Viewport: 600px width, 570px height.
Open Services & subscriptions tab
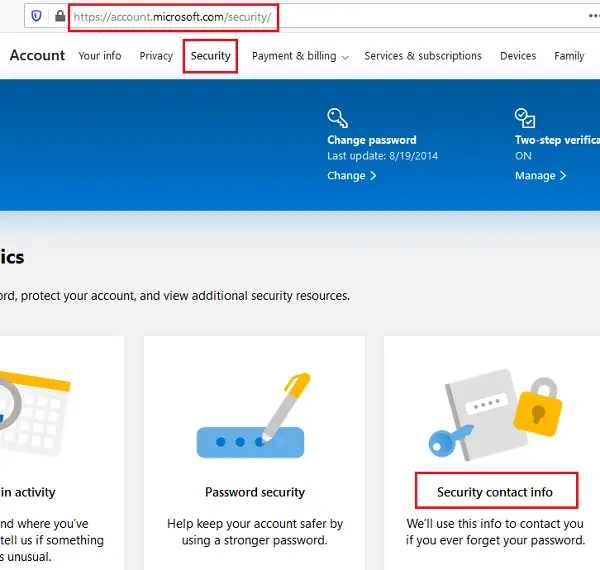click(x=423, y=56)
